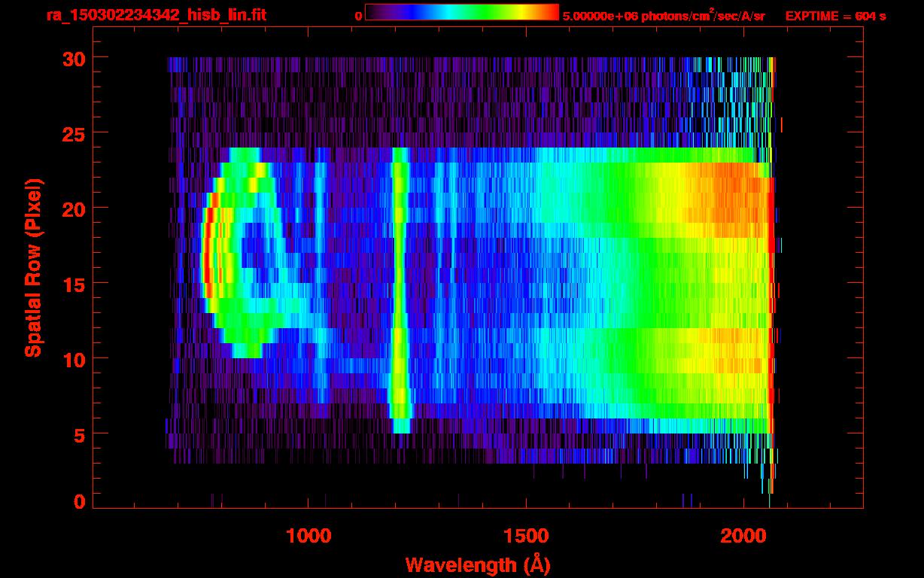Click the colorbar minimum label 0
Viewport: 924px width, 578px height.
pos(359,16)
